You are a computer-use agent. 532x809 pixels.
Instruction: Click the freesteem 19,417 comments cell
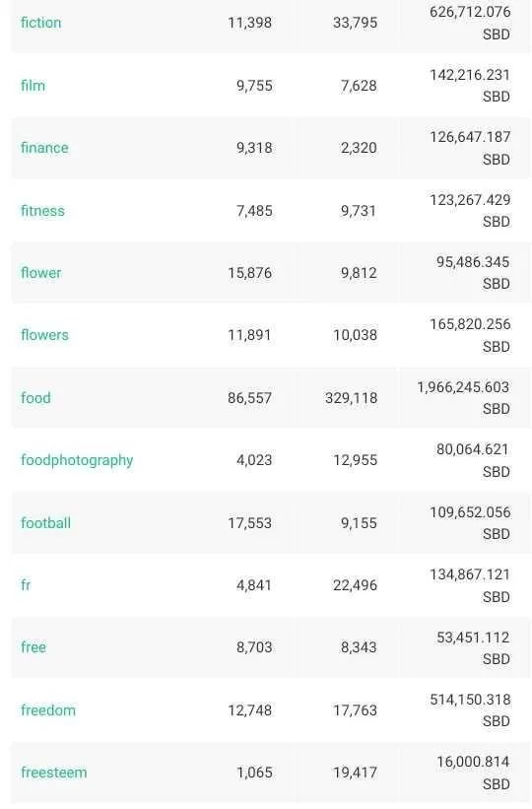tap(355, 773)
